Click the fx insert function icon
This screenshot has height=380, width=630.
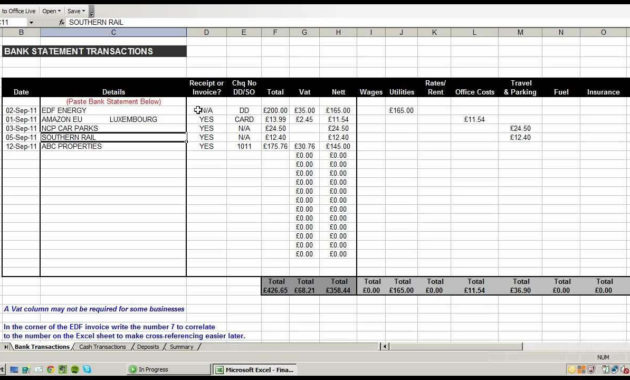[x=61, y=22]
